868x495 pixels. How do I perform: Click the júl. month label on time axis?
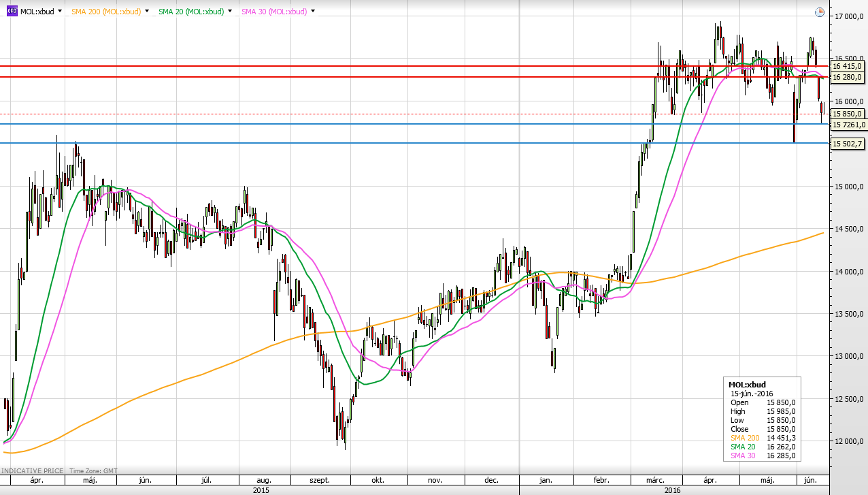point(206,479)
